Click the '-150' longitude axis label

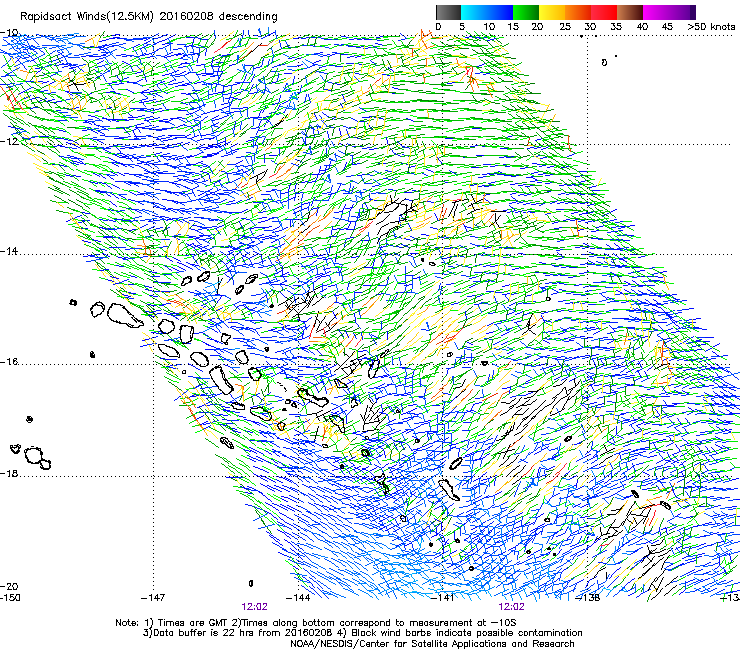pyautogui.click(x=10, y=598)
